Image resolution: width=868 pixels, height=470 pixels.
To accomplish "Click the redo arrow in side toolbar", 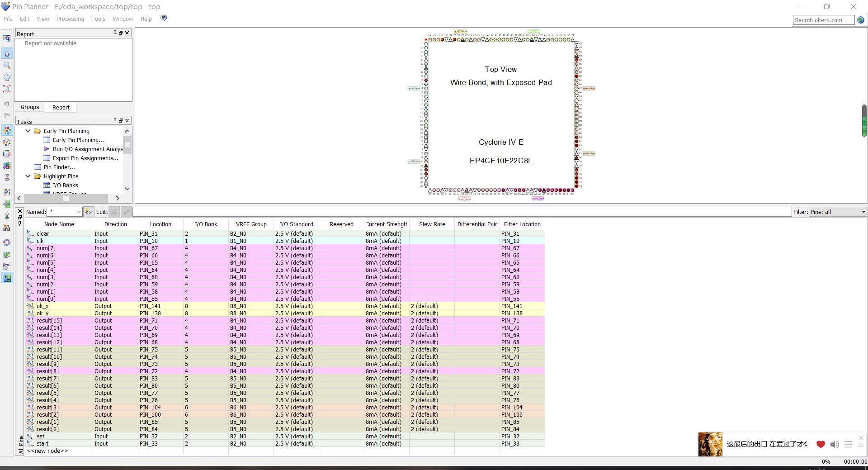I will 7,115.
